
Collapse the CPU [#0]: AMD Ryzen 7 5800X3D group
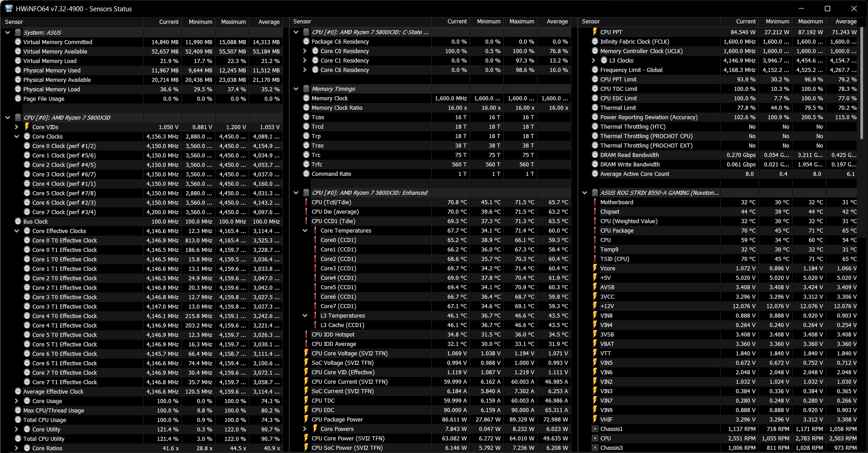[x=8, y=117]
